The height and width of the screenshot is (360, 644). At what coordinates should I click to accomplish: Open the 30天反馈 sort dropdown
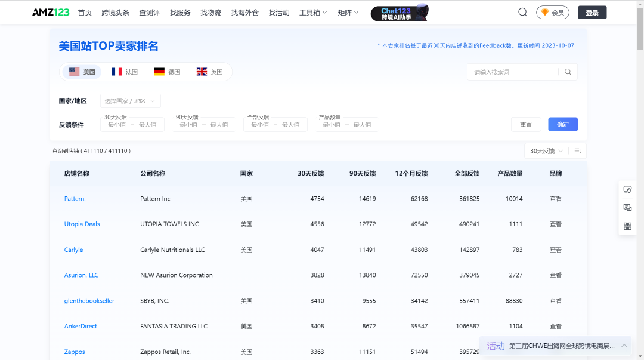tap(546, 151)
